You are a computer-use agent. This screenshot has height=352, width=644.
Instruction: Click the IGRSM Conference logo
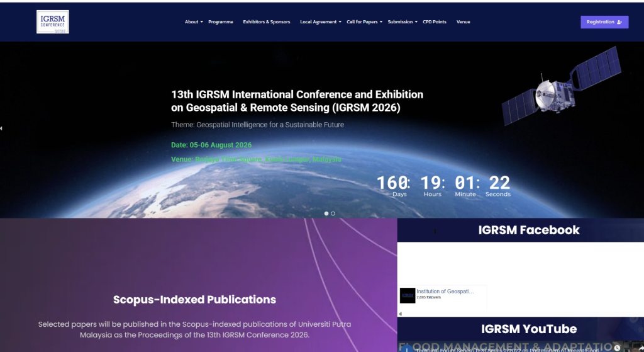53,22
